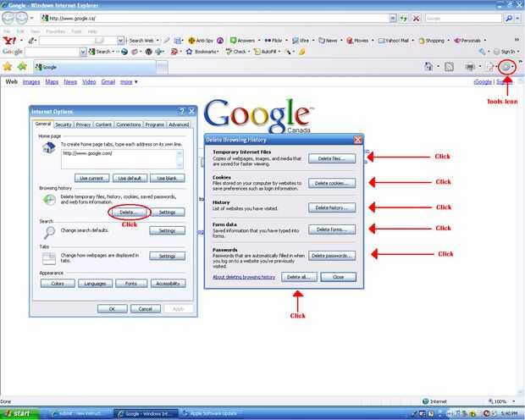Click the Google toolbar Check spelling icon
This screenshot has height=420, width=525.
[x=229, y=52]
